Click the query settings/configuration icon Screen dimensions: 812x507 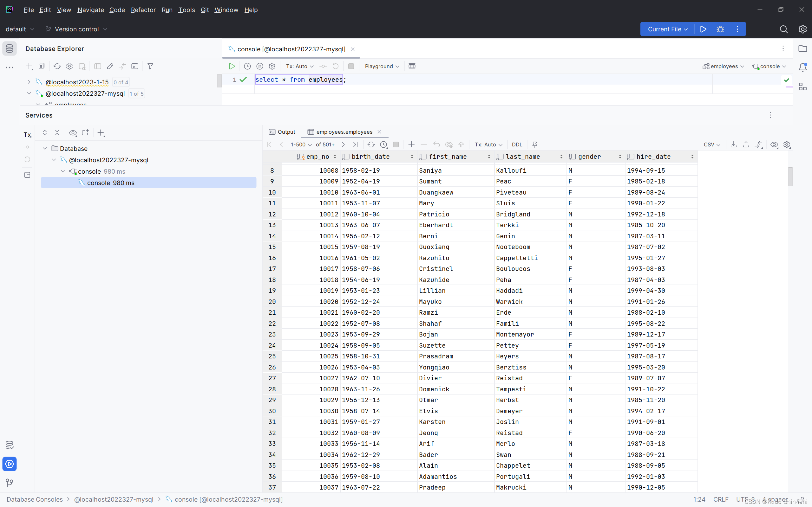click(x=272, y=66)
